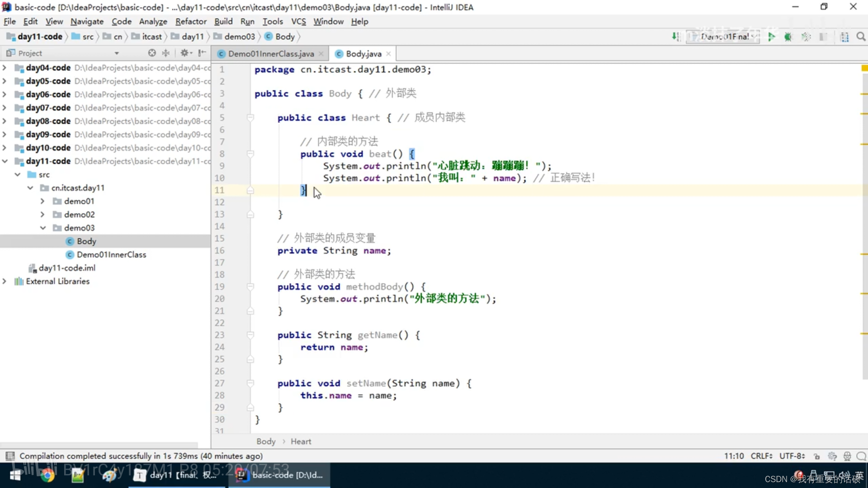
Task: Open Search Everywhere magnifier icon
Action: (x=861, y=37)
